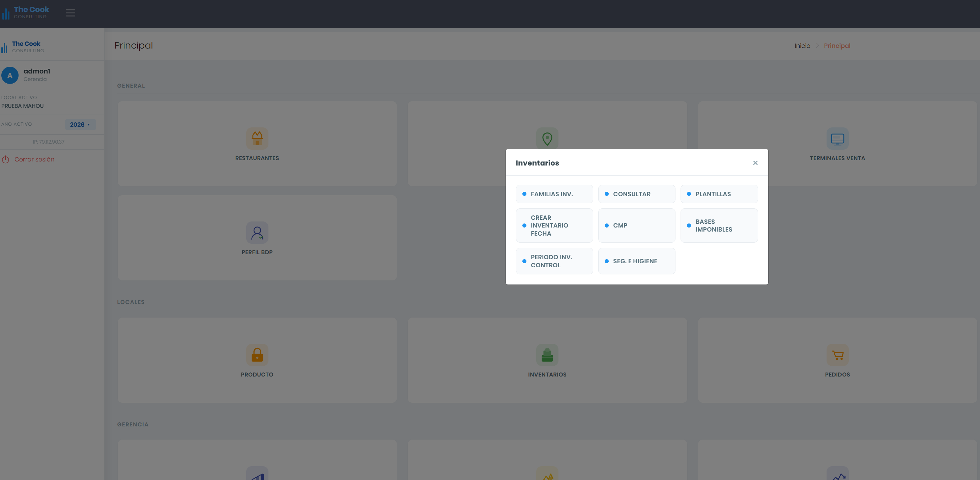
Task: Click the green location pin icon
Action: click(x=547, y=139)
